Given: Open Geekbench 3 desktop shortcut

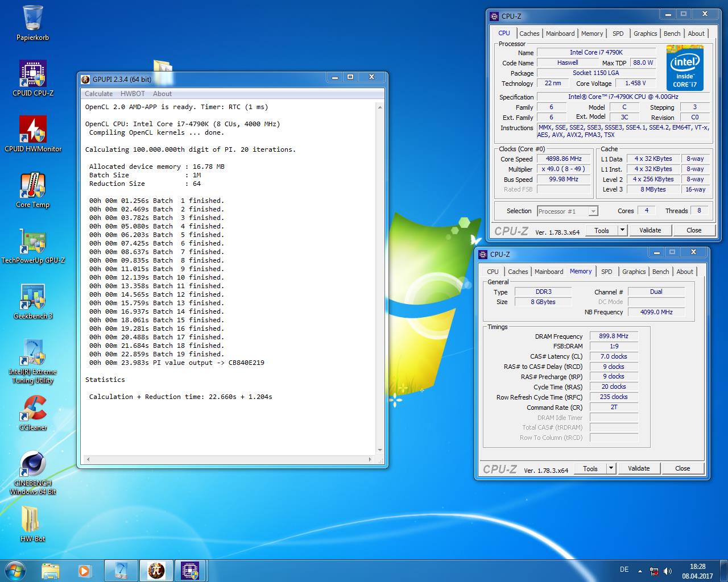Looking at the screenshot, I should point(32,301).
